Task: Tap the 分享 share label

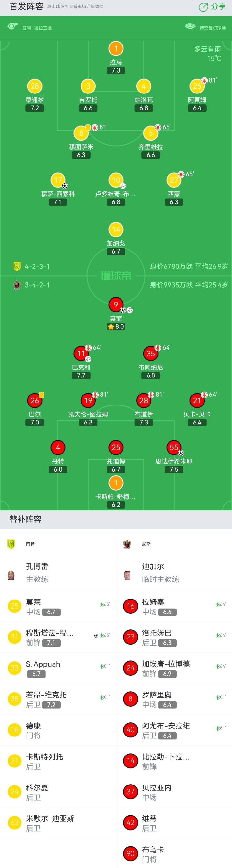Action: point(218,7)
